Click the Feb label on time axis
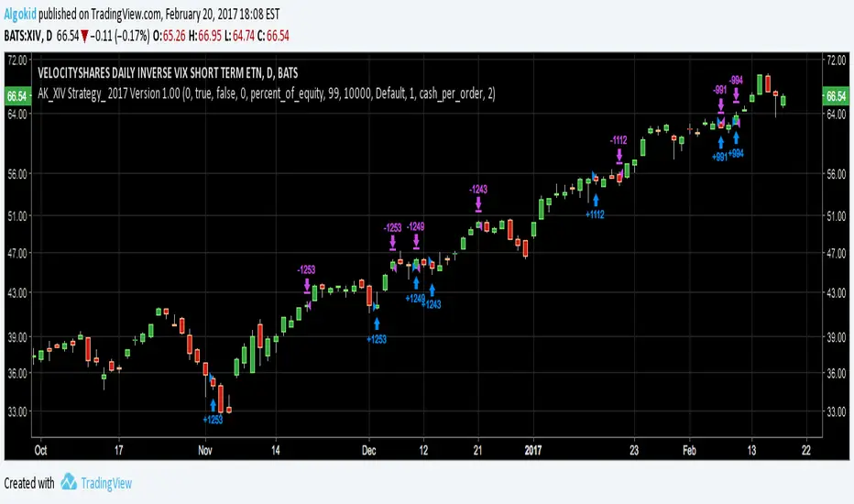 pyautogui.click(x=689, y=450)
